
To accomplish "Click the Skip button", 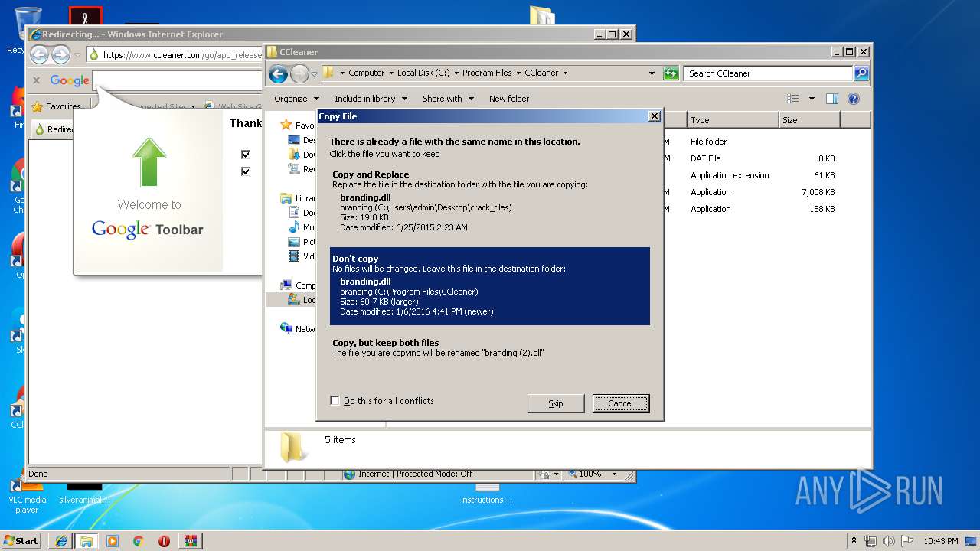I will (x=556, y=403).
